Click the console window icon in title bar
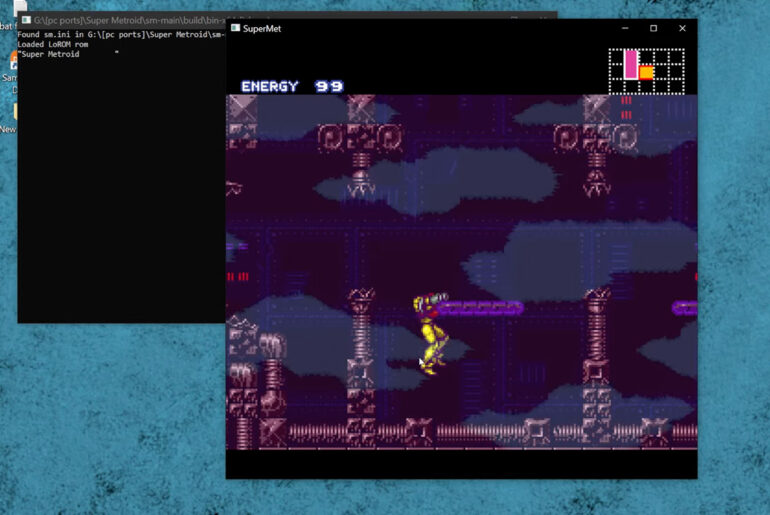This screenshot has height=515, width=770. tap(26, 20)
